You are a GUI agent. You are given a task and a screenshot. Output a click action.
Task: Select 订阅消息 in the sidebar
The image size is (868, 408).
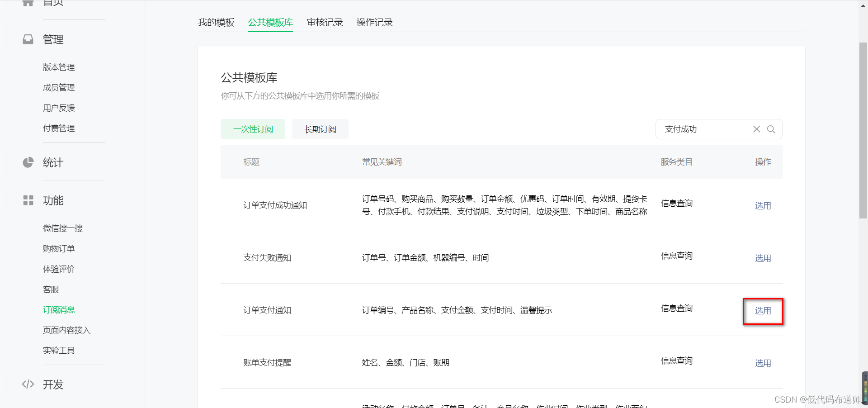point(59,309)
